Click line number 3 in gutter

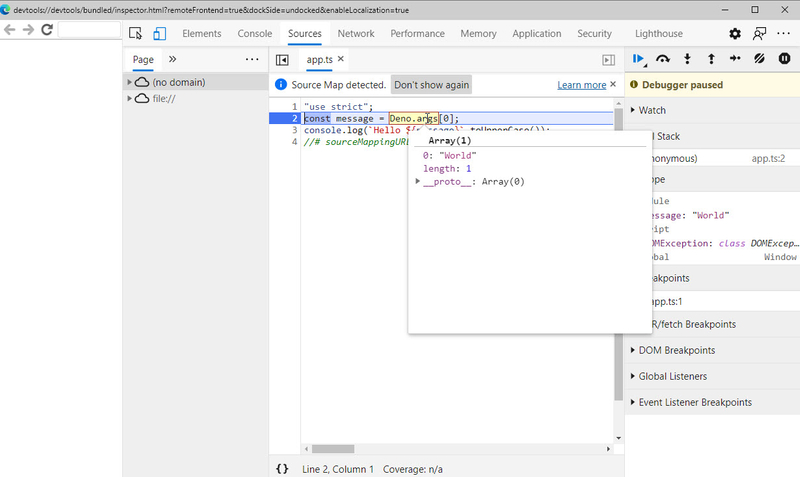click(x=294, y=130)
